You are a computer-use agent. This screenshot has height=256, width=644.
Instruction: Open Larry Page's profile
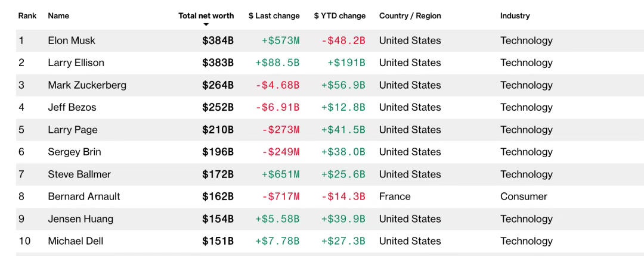73,130
